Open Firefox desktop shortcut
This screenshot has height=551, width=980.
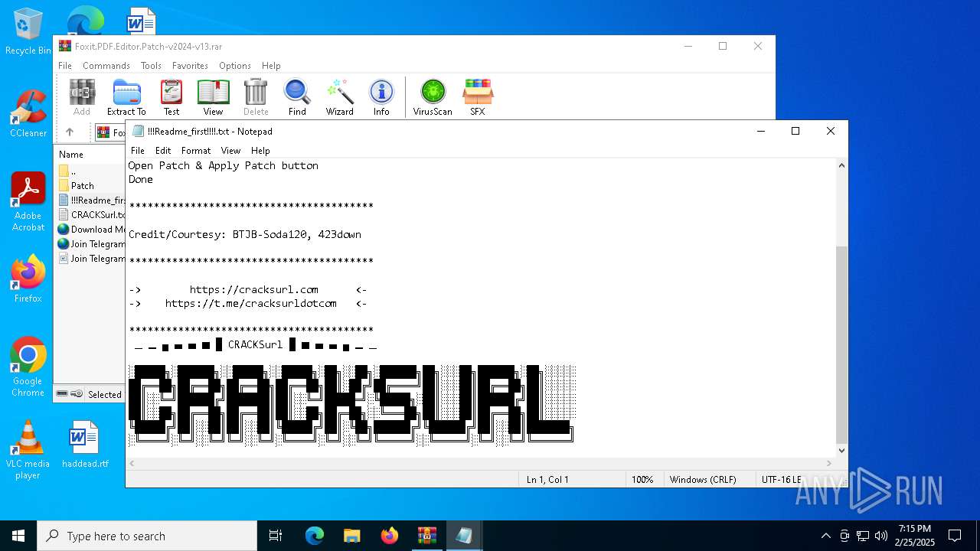[28, 279]
